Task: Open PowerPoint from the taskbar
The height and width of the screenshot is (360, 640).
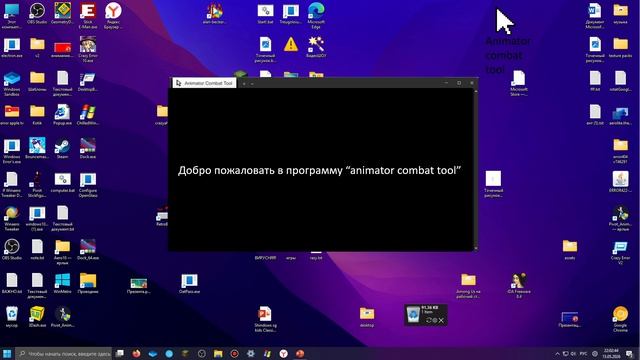Action: tap(300, 353)
